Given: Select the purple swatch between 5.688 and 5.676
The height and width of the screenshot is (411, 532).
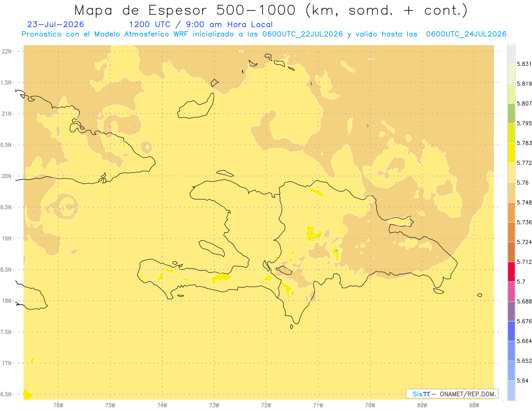Looking at the screenshot, I should coord(511,311).
